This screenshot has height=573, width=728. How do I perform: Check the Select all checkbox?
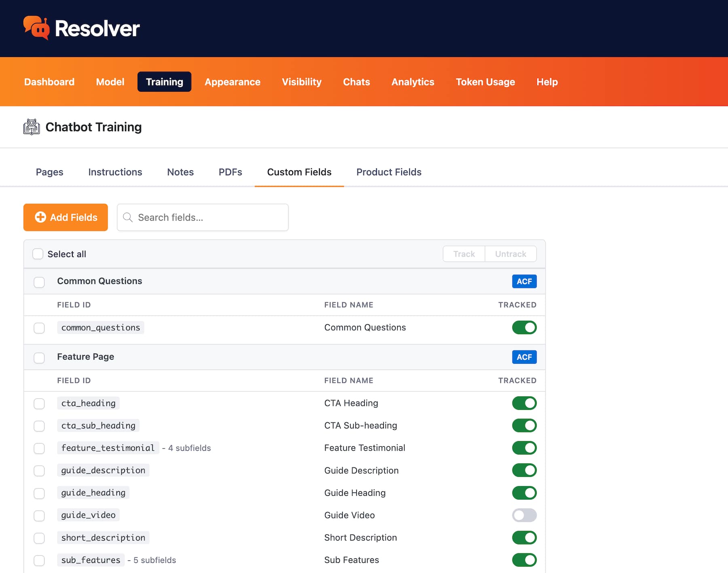pos(38,254)
